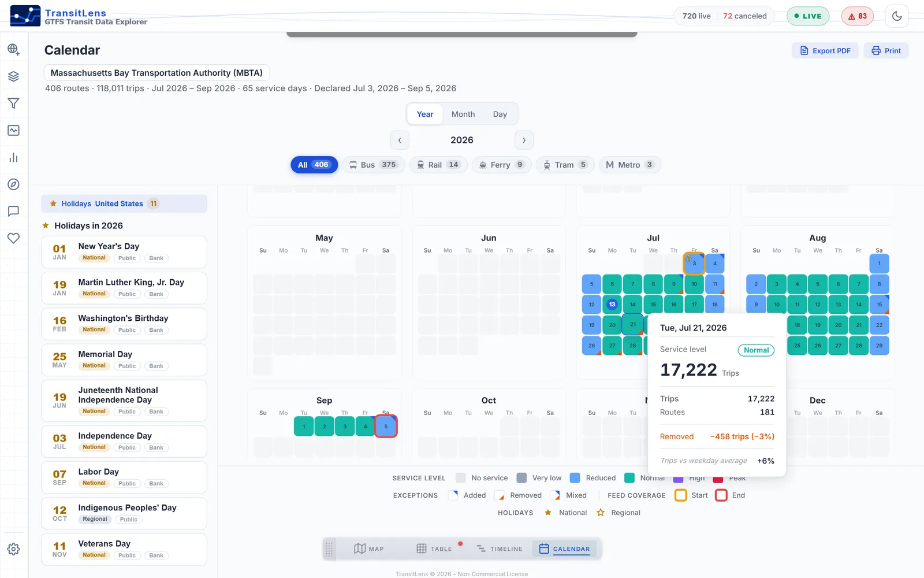Grab the bottom dock drag handle
Viewport: 924px width, 578px height.
pyautogui.click(x=329, y=549)
